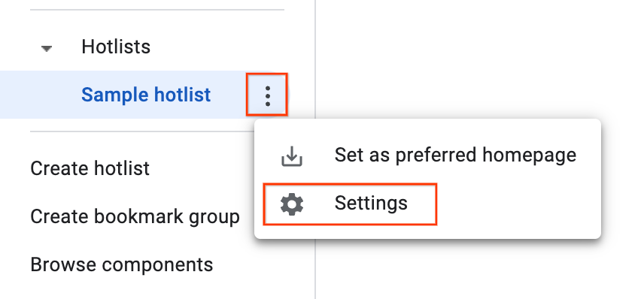The height and width of the screenshot is (299, 644).
Task: Click Create bookmark group
Action: (x=135, y=217)
